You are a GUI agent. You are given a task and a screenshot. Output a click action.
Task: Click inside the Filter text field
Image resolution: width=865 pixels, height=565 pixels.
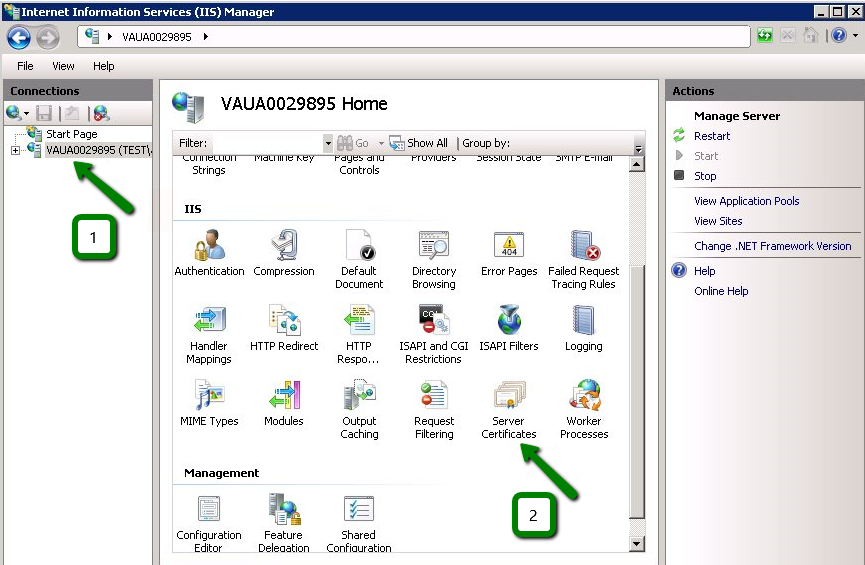pyautogui.click(x=267, y=143)
